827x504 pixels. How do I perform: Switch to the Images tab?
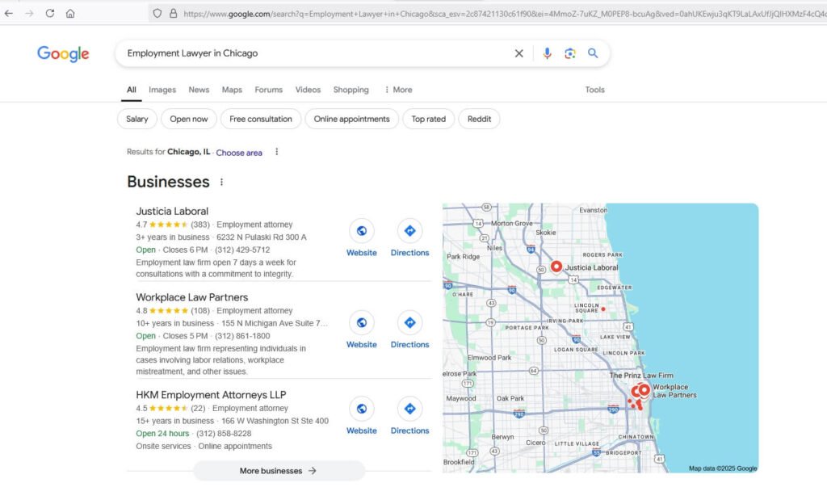[162, 90]
